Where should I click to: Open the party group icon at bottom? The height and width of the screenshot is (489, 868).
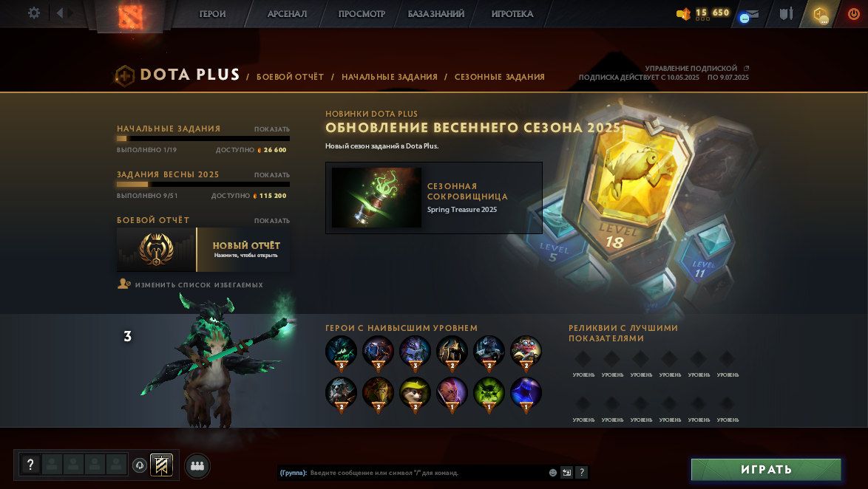pos(197,466)
